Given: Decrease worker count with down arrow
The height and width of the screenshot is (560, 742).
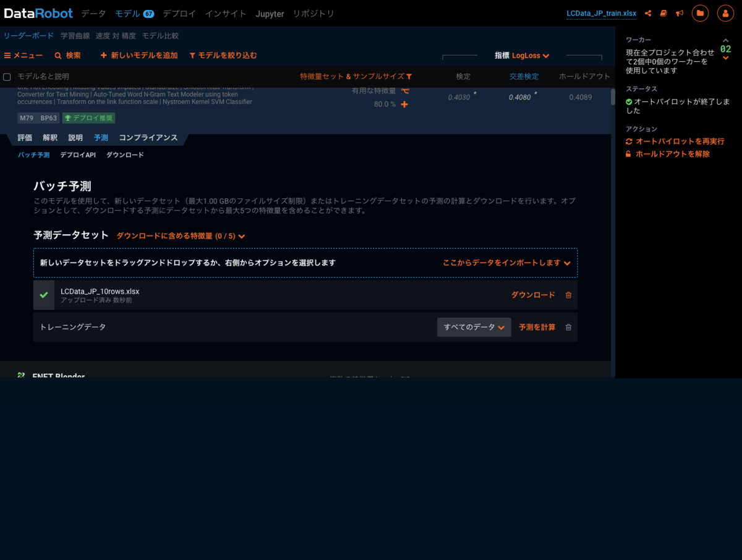Looking at the screenshot, I should pyautogui.click(x=726, y=58).
